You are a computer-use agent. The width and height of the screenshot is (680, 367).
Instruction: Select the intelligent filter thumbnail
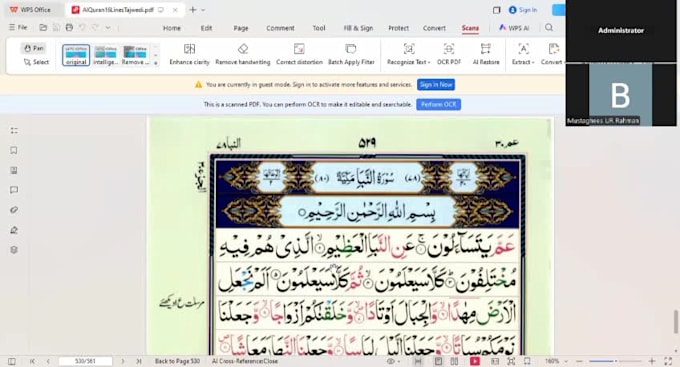105,55
